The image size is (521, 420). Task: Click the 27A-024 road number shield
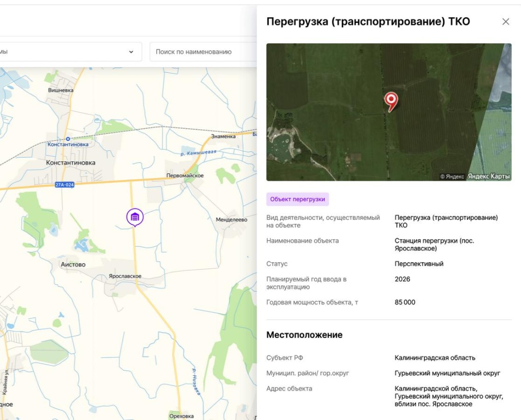point(65,185)
